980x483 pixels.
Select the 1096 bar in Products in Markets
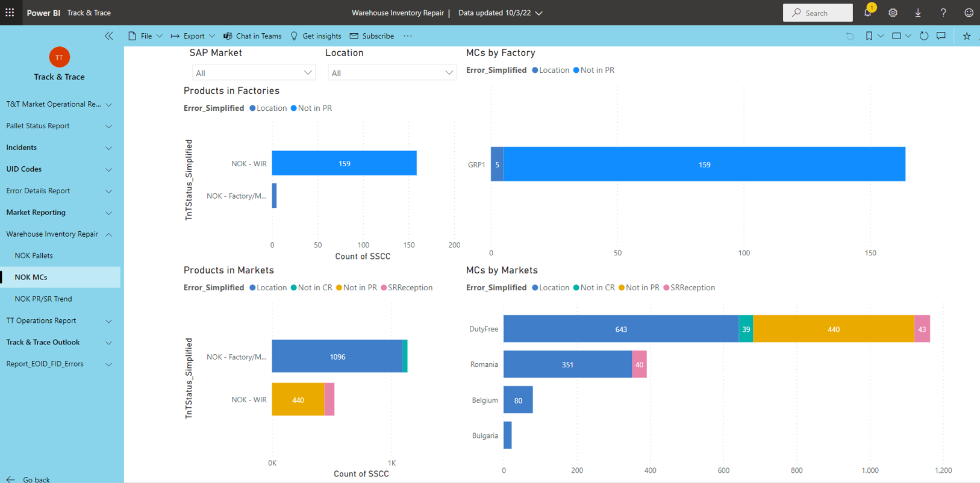tap(337, 357)
